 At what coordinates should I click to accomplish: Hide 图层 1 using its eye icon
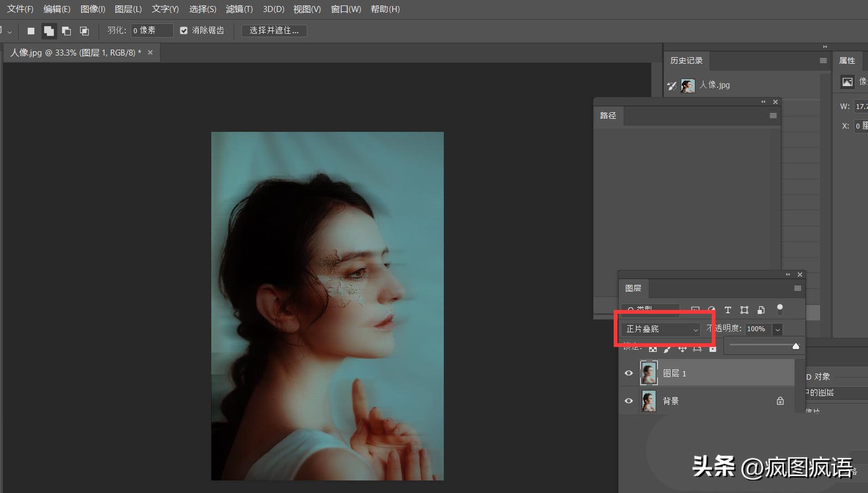point(629,373)
